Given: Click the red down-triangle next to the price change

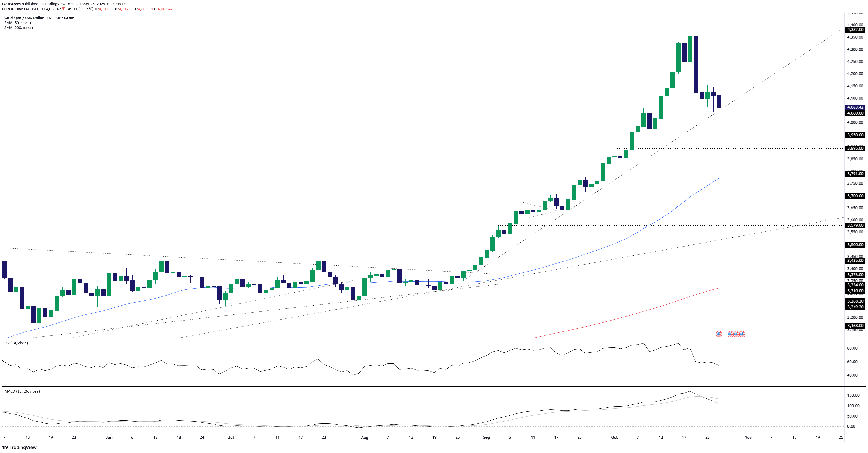Looking at the screenshot, I should coord(63,9).
